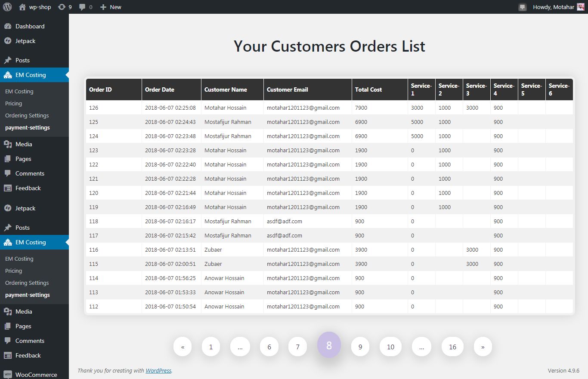Viewport: 588px width, 379px height.
Task: Click the updates icon showing 9
Action: (62, 7)
